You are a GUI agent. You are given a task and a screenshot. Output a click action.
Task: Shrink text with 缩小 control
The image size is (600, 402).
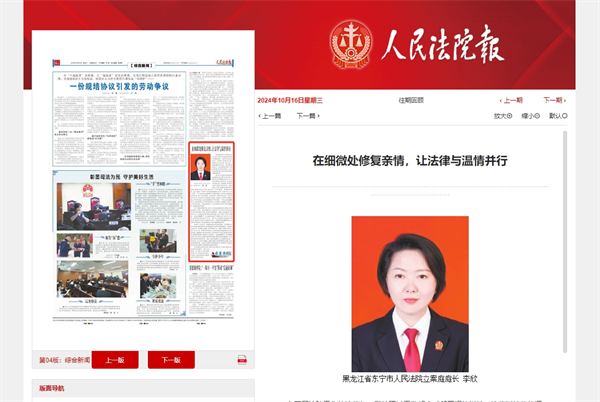point(530,116)
